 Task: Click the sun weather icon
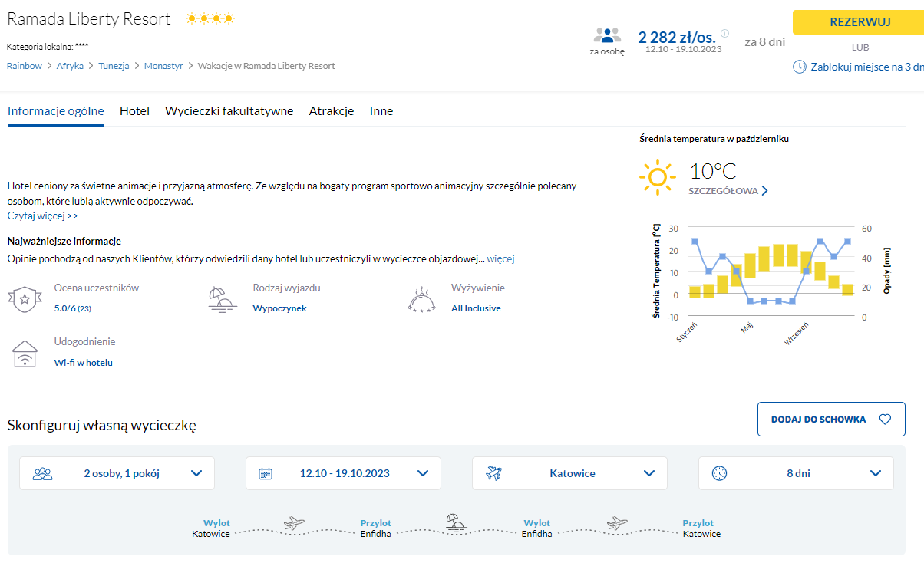tap(658, 177)
